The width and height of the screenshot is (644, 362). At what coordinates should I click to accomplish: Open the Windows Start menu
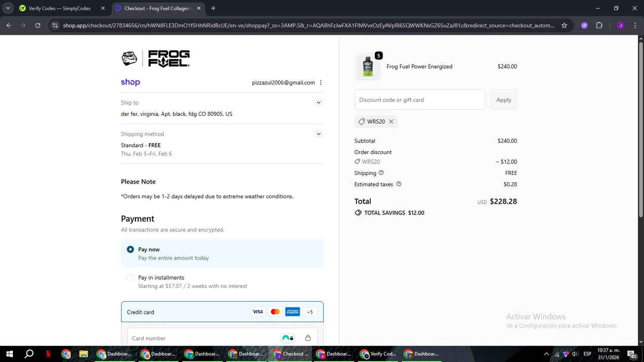click(9, 354)
